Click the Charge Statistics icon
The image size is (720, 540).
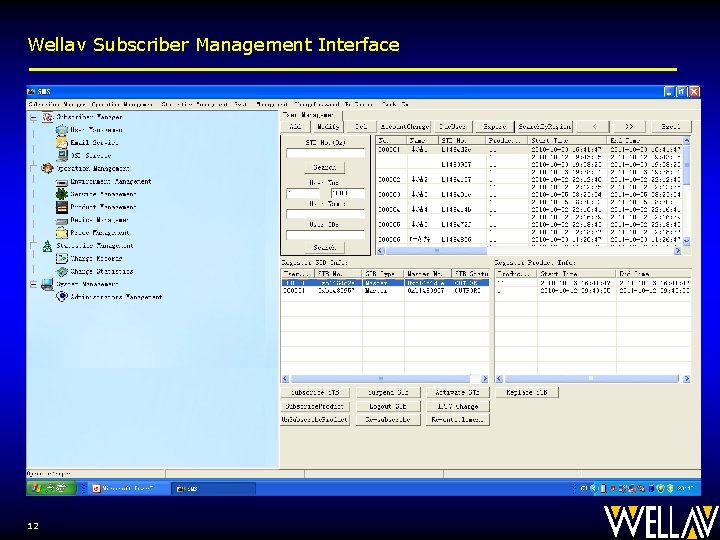[62, 271]
